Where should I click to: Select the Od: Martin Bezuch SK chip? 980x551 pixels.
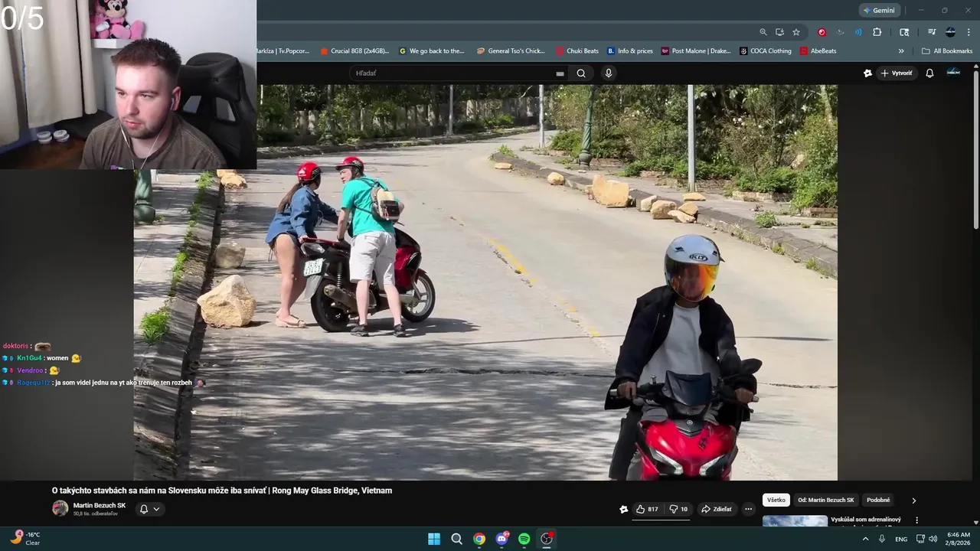pyautogui.click(x=827, y=500)
